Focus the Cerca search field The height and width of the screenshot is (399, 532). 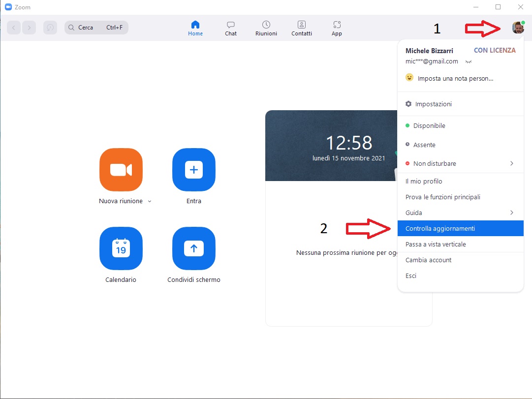pyautogui.click(x=96, y=28)
